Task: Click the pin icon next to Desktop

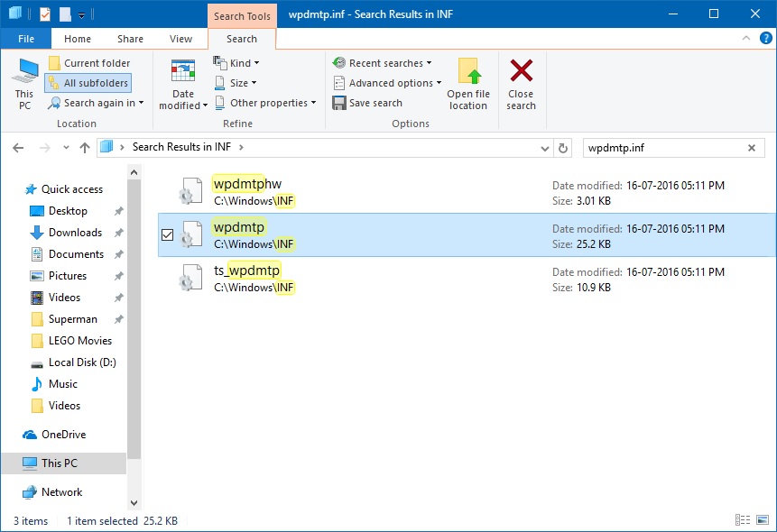Action: [118, 211]
